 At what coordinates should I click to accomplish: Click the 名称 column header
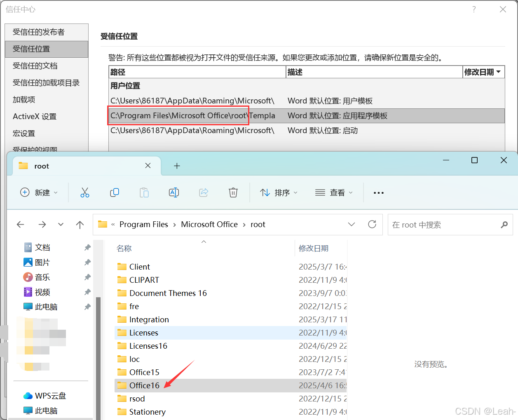(x=124, y=248)
